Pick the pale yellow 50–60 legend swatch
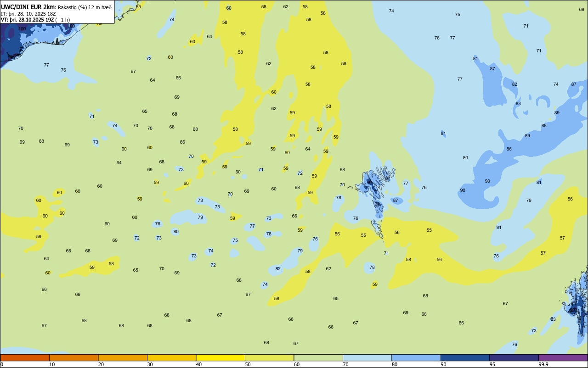 pos(269,357)
